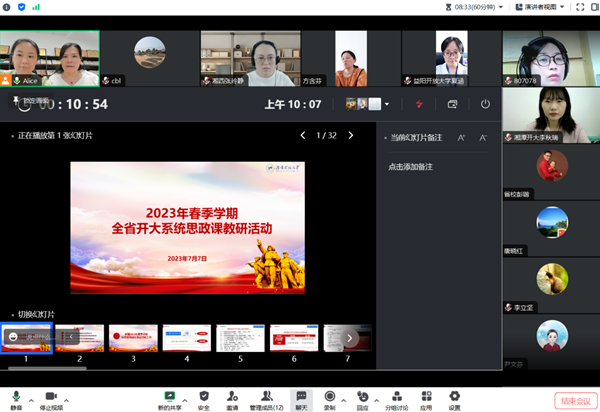This screenshot has width=600, height=412.
Task: Open the microphone options arrow beside 静音
Action: coord(31,401)
